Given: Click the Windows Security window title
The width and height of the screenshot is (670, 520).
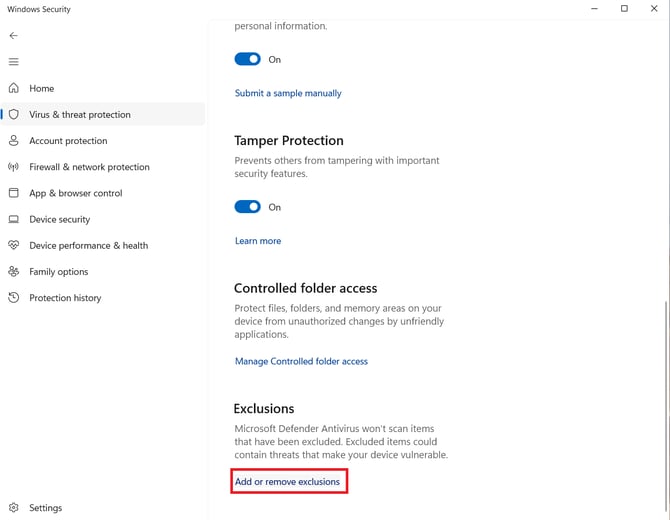Looking at the screenshot, I should (x=39, y=9).
